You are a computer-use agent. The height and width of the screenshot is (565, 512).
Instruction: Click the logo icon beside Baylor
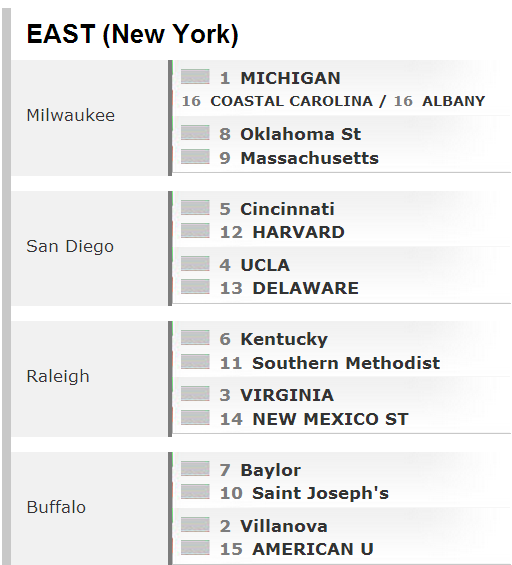point(195,468)
